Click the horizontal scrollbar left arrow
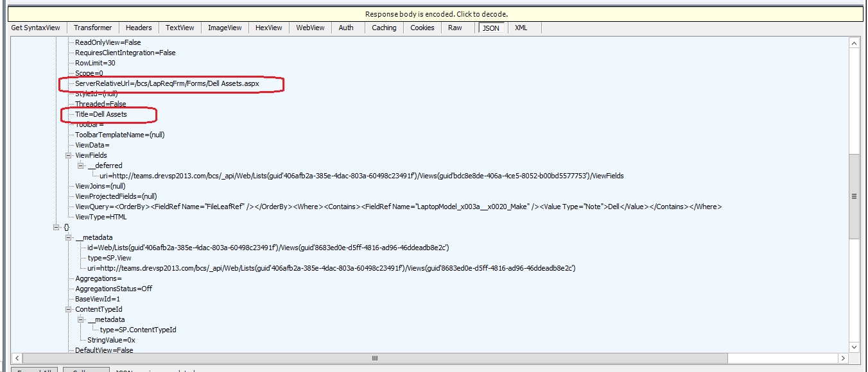The image size is (868, 372). point(18,358)
